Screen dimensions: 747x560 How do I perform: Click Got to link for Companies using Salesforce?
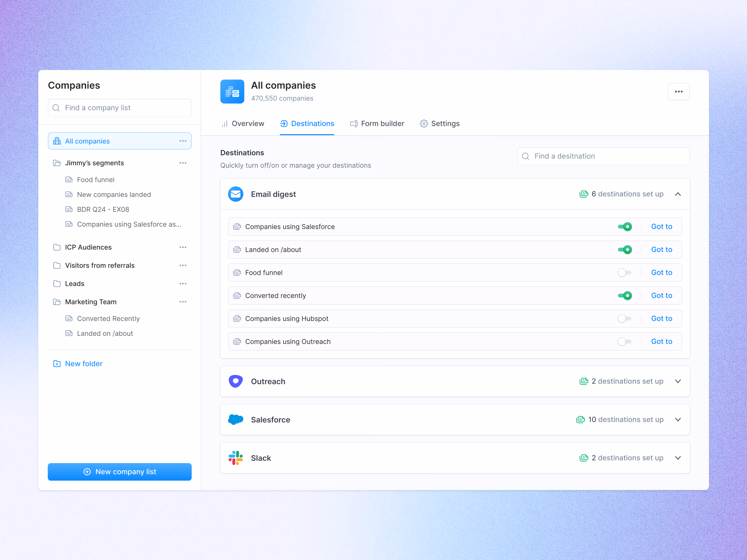(x=662, y=227)
